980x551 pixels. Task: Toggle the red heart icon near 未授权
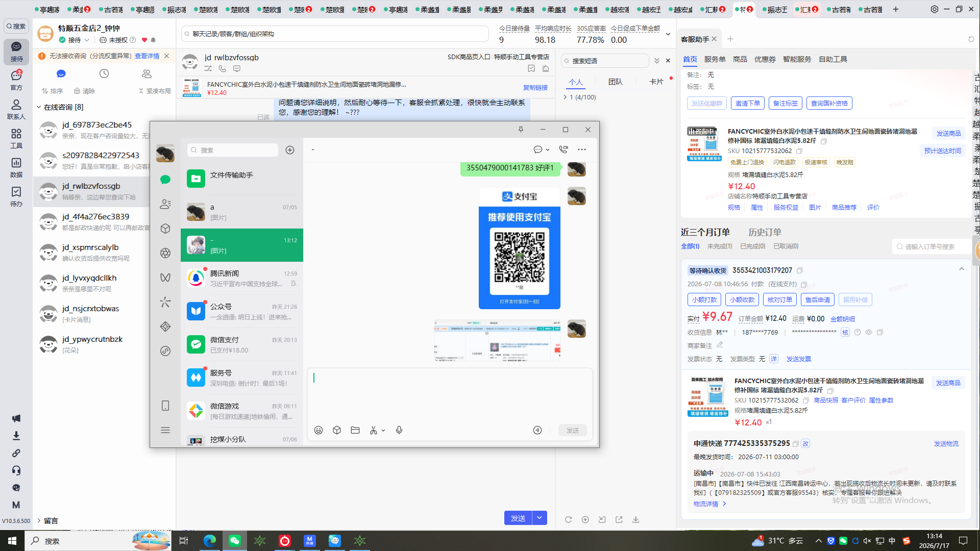[x=144, y=40]
